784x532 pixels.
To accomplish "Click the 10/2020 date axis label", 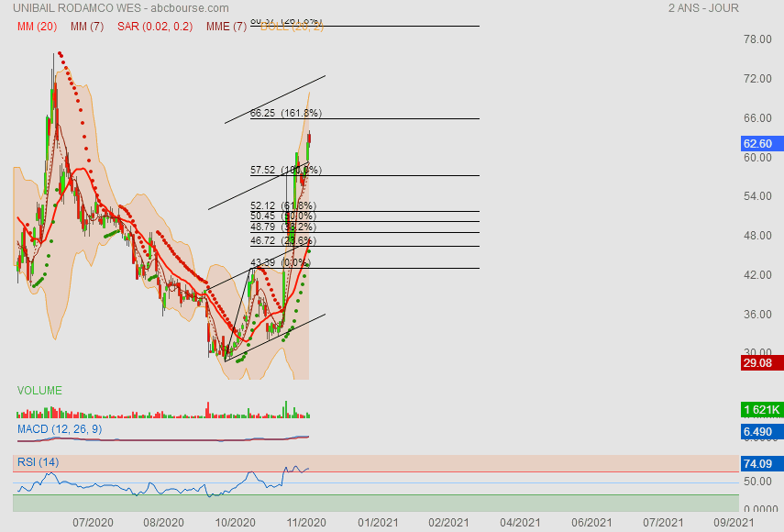I will point(235,523).
